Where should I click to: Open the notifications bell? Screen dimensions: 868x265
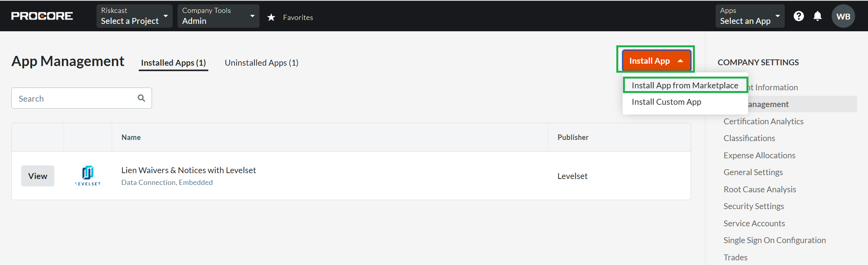[x=817, y=16]
